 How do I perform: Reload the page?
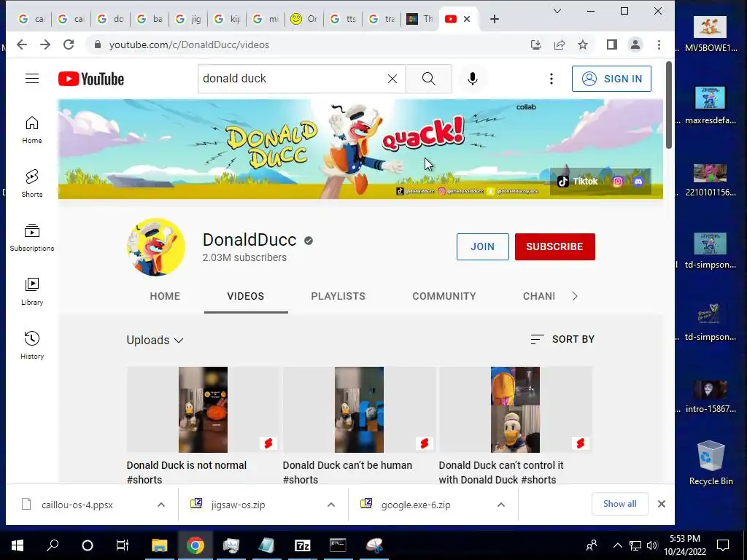coord(69,44)
